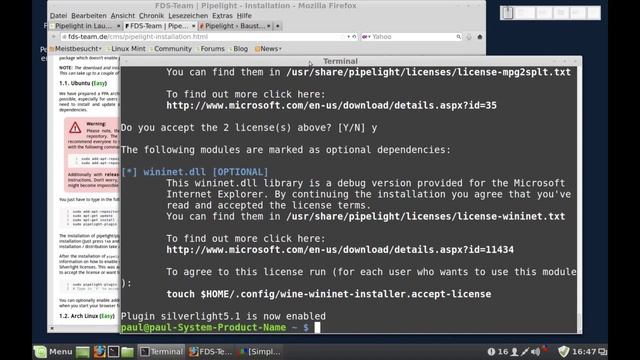Click the '1.1. Ubuntu (Easy)' heading in Firefox page
640x360 pixels.
pos(83,83)
